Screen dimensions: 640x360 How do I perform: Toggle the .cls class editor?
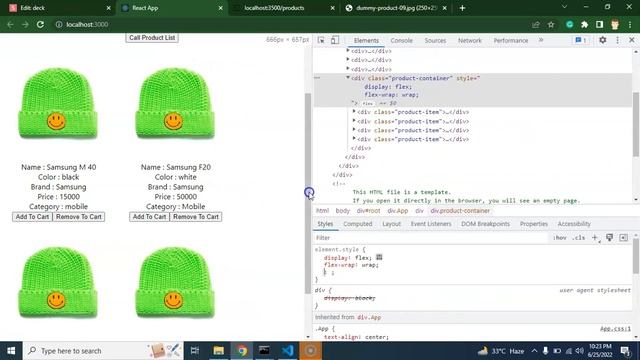click(578, 238)
